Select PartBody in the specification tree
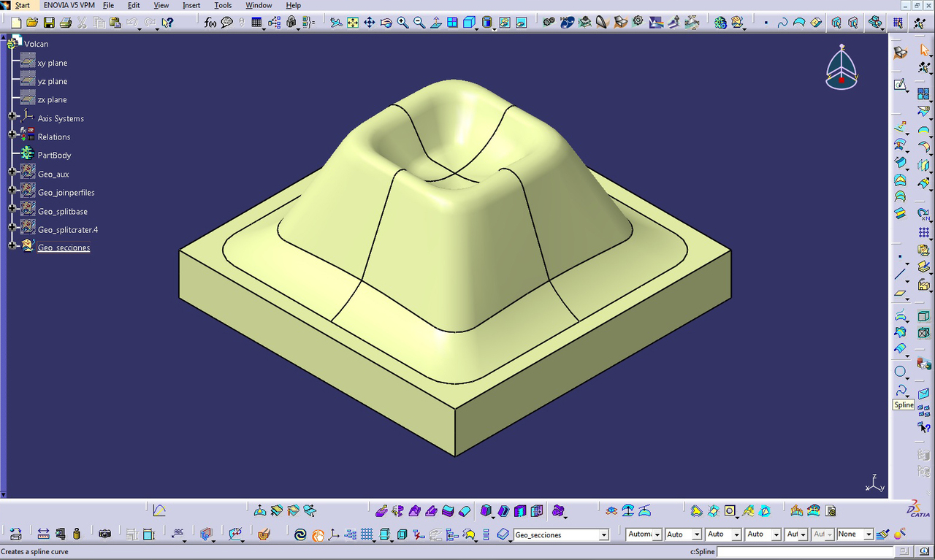 [x=55, y=155]
